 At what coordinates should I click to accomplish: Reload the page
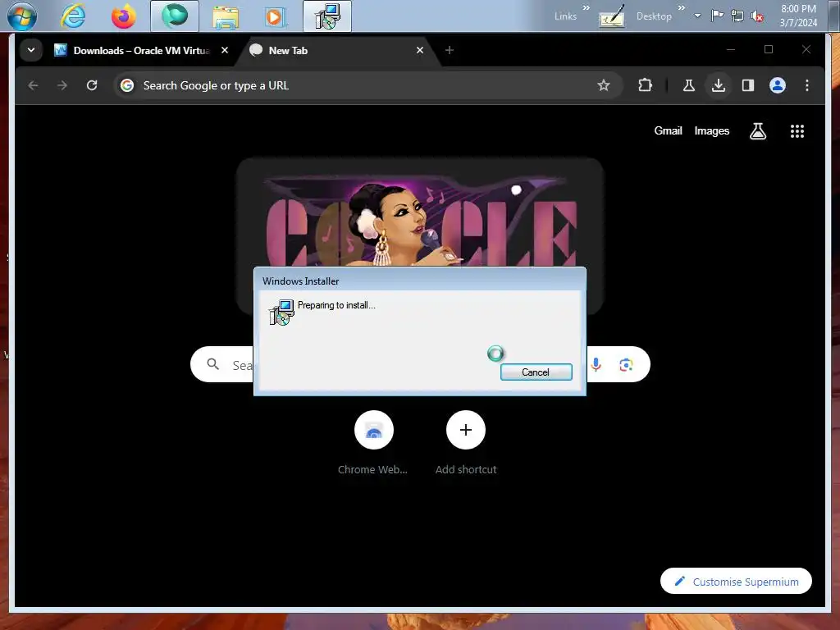pos(92,85)
